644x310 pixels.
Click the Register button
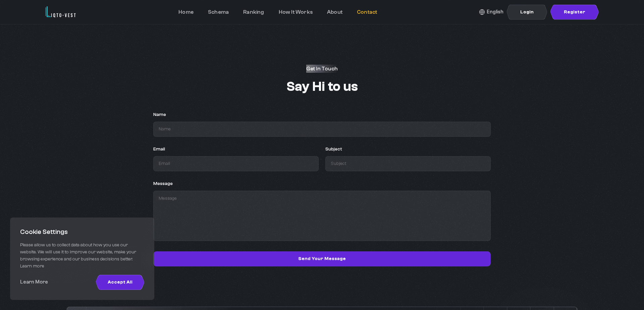pos(574,12)
